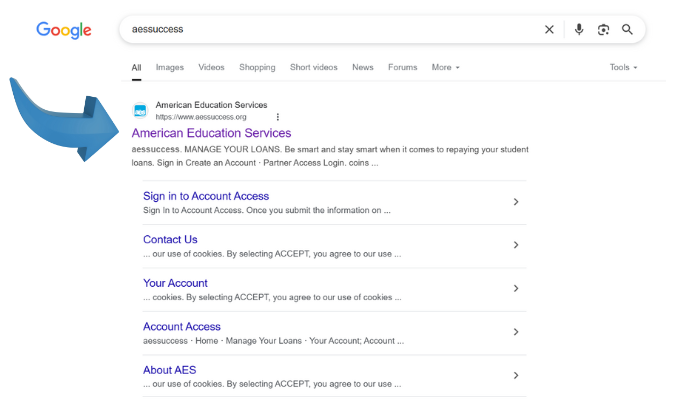
Task: Click the American Education Services site name above URL
Action: [x=211, y=105]
